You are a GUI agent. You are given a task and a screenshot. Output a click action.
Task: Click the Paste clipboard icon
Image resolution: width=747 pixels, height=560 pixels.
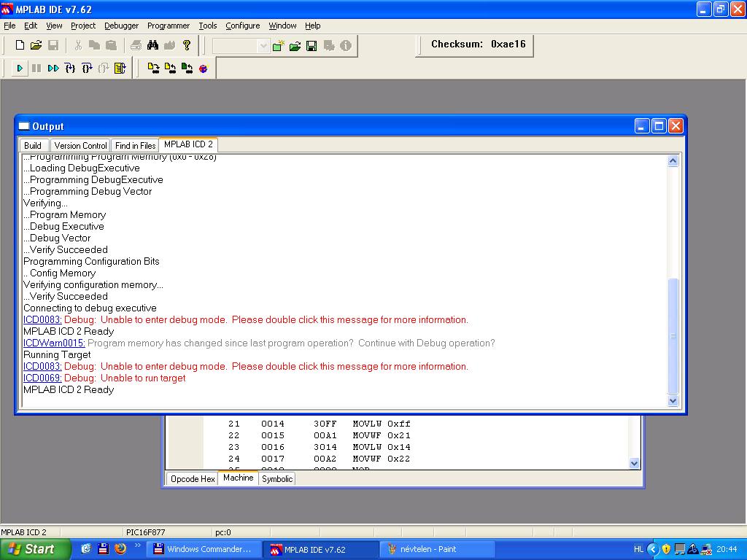(x=111, y=45)
